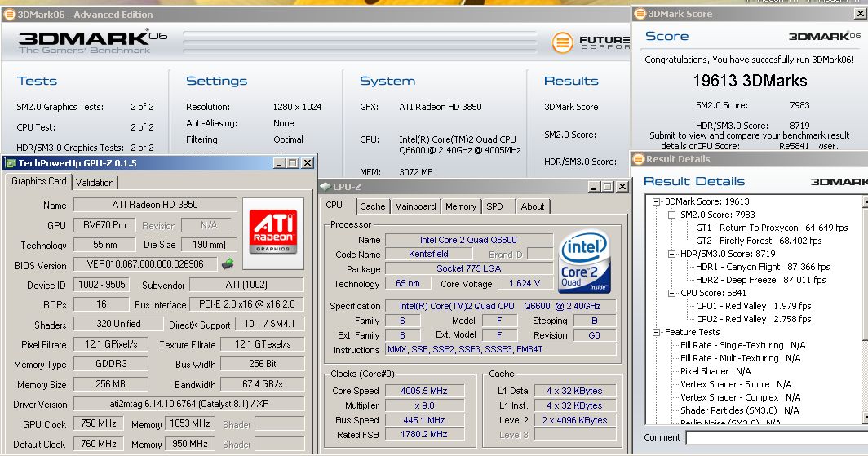Collapse the Feature Tests tree node

656,333
